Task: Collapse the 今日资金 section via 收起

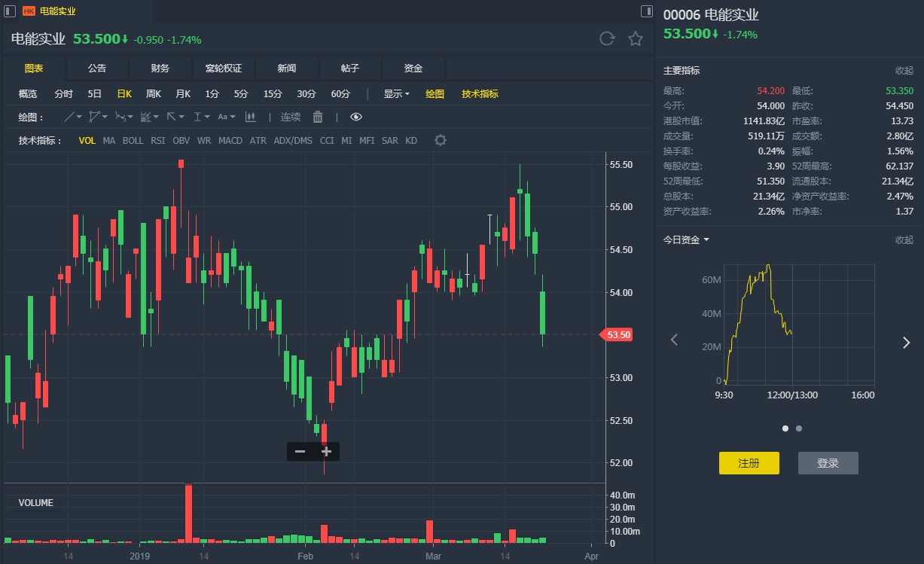Action: (x=904, y=239)
